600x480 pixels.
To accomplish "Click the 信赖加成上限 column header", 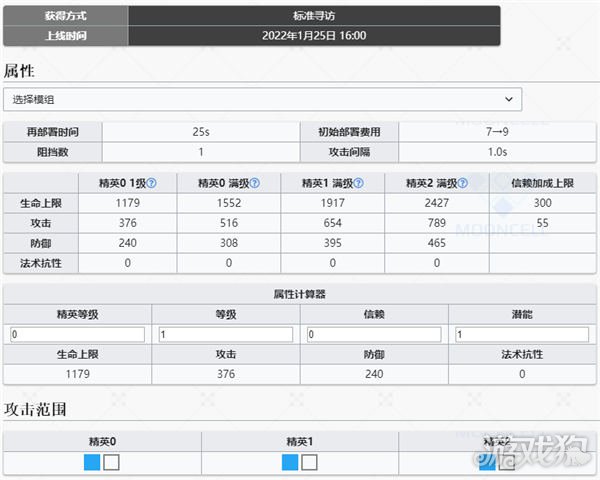I will pyautogui.click(x=543, y=183).
